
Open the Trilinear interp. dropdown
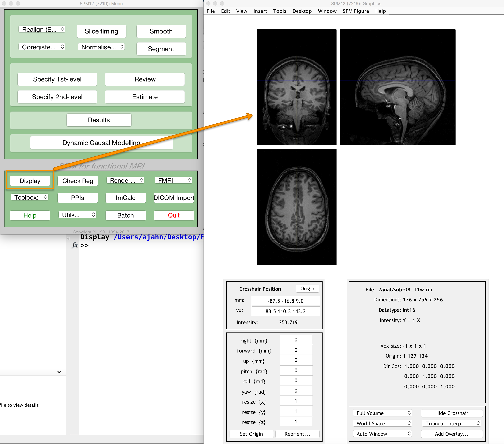click(452, 423)
